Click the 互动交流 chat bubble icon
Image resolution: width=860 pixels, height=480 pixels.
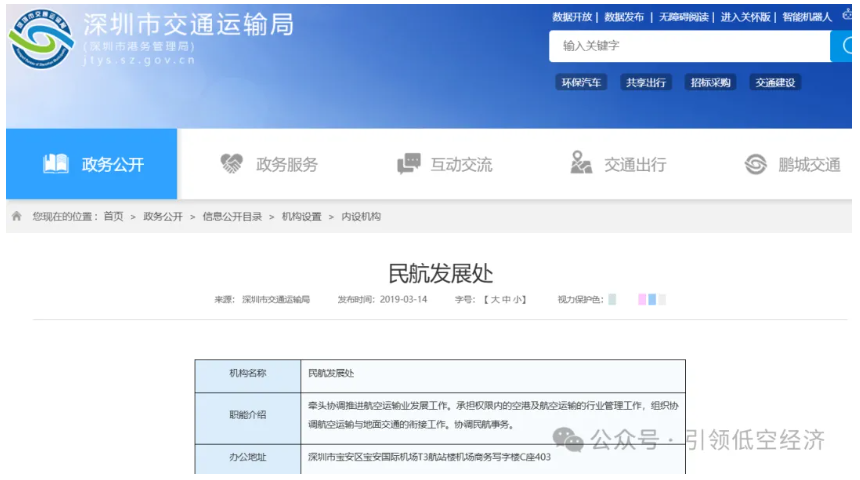coord(408,164)
